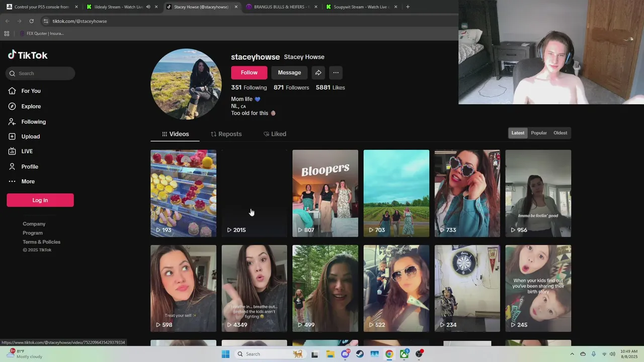
Task: Open Xbox app from the taskbar
Action: [405, 354]
